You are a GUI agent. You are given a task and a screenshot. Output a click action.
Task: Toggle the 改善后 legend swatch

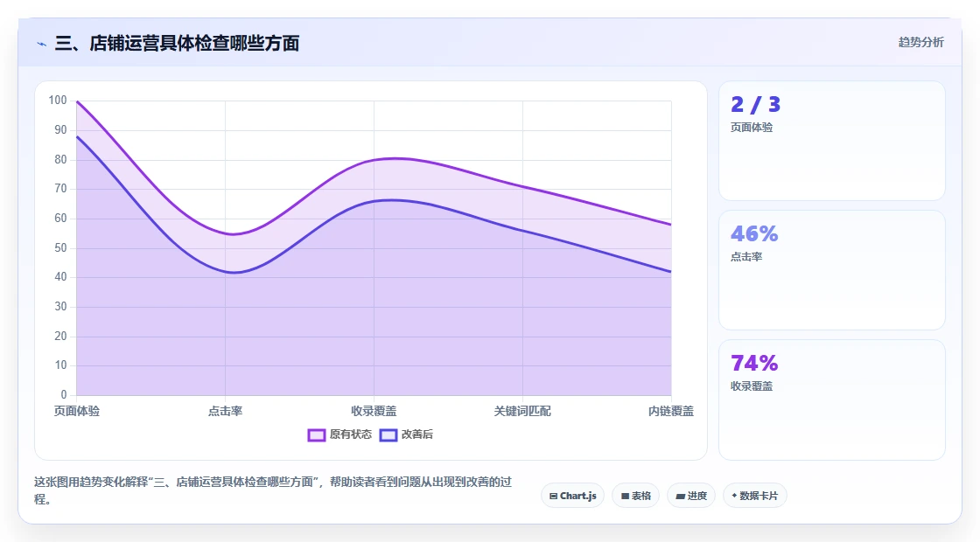pyautogui.click(x=388, y=435)
